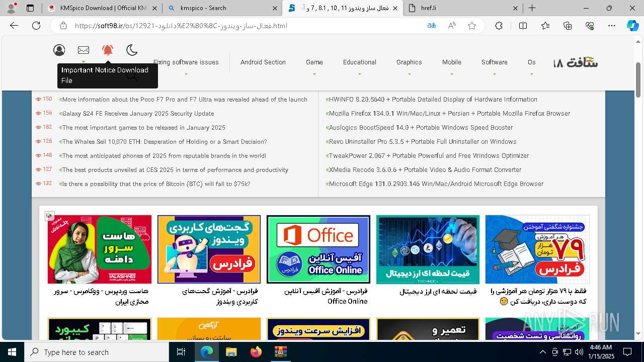Expand the Os menu

coord(531,62)
